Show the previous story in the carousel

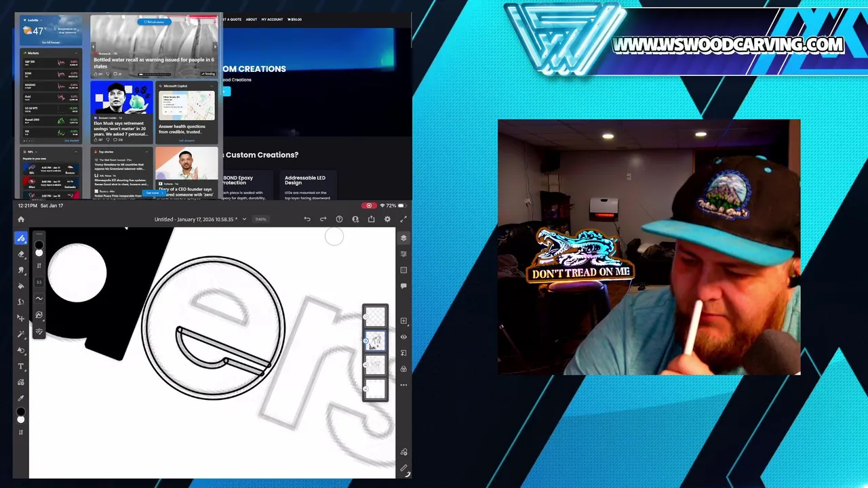click(94, 47)
